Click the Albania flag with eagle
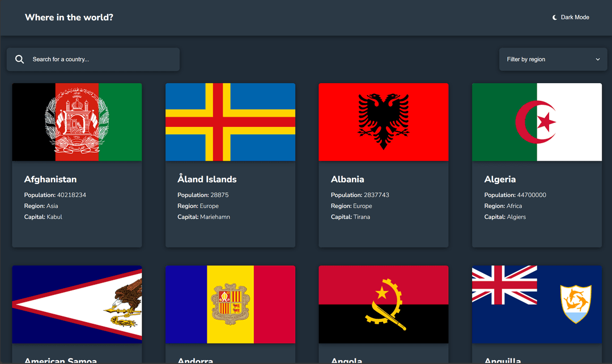The height and width of the screenshot is (364, 612). [384, 122]
